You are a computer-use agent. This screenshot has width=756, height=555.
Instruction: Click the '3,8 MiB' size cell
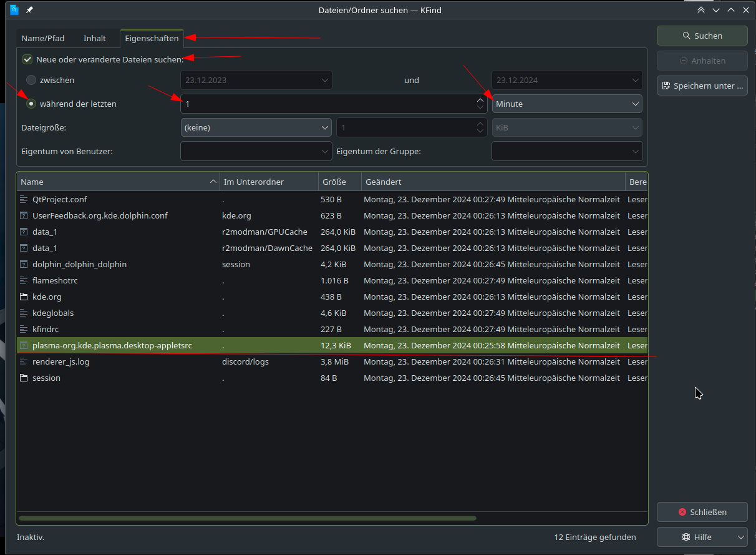coord(335,361)
